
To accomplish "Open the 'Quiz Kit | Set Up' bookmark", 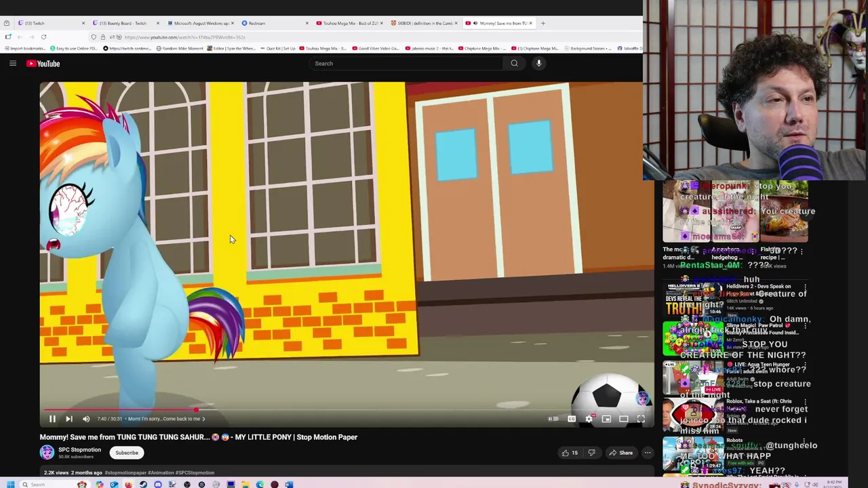I will pyautogui.click(x=277, y=49).
